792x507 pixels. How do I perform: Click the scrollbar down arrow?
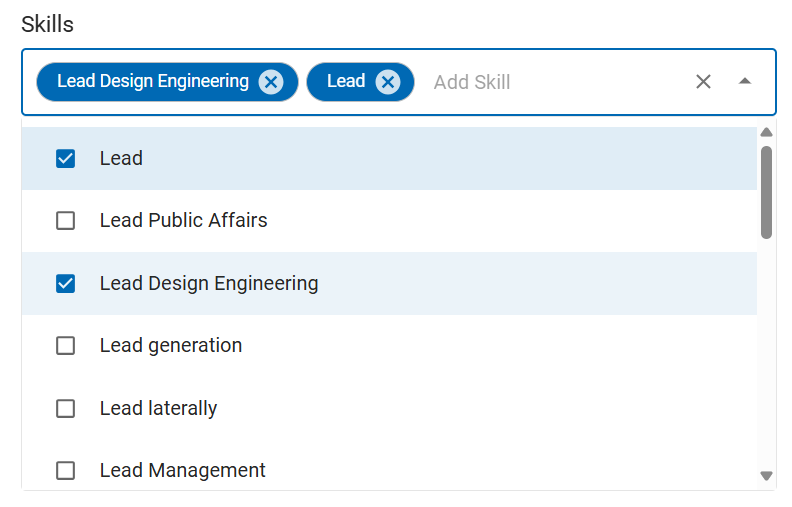(767, 476)
